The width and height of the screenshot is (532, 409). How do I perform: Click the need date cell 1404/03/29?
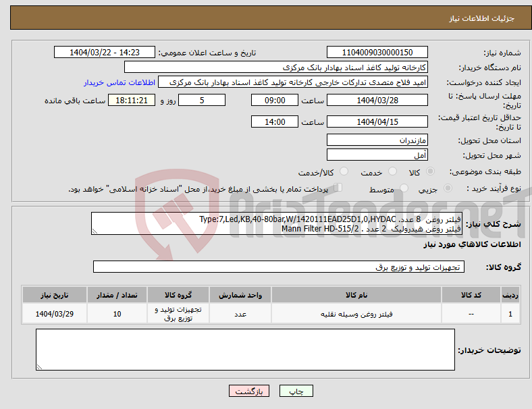tap(55, 314)
